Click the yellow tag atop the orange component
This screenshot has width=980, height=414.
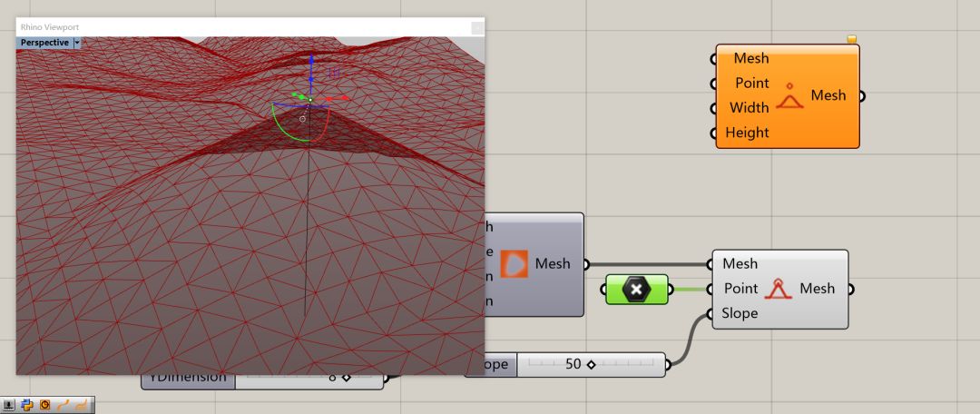[852, 39]
